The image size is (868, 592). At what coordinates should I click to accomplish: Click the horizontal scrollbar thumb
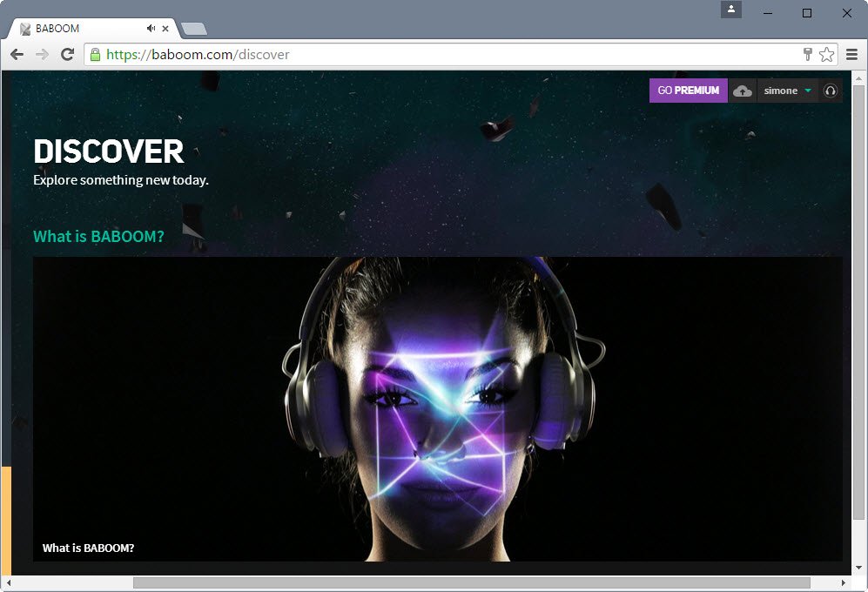(x=472, y=582)
